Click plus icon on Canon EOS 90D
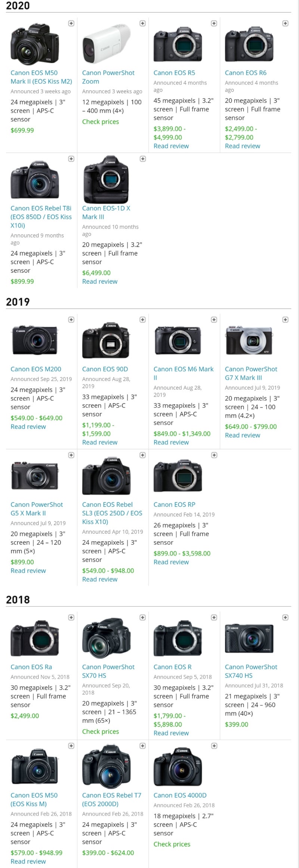The height and width of the screenshot is (868, 299). click(142, 320)
